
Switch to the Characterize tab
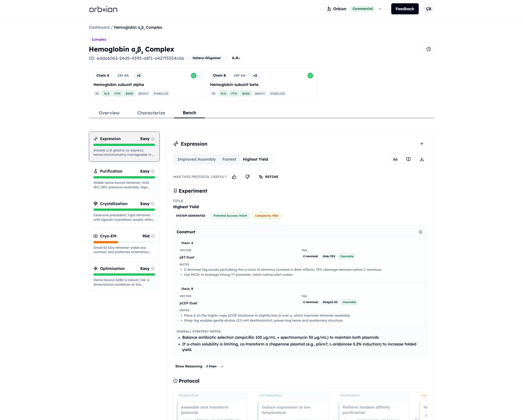[151, 113]
